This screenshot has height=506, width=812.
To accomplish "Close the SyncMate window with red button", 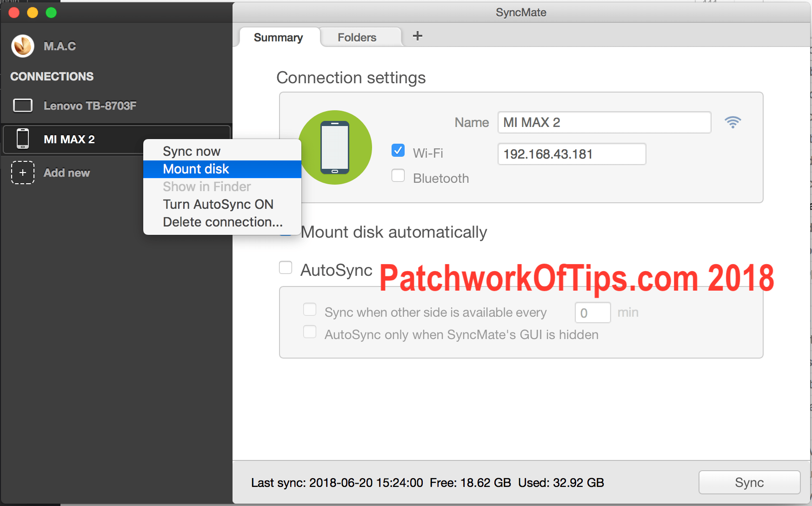I will coord(14,13).
